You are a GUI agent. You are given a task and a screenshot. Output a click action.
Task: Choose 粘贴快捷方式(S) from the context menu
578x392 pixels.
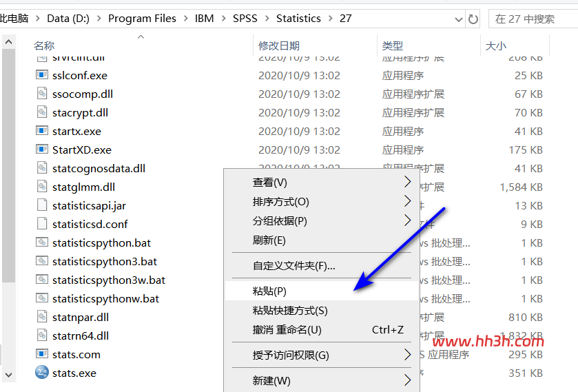click(321, 311)
